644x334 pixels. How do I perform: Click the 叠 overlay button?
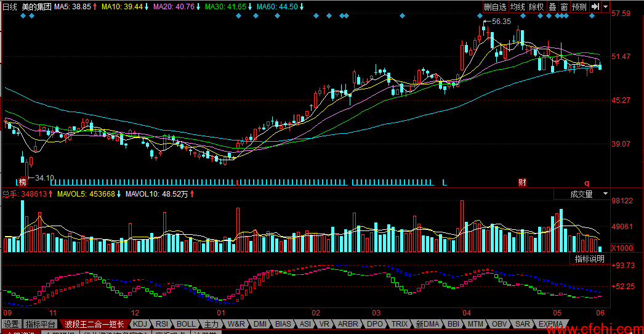tap(552, 7)
